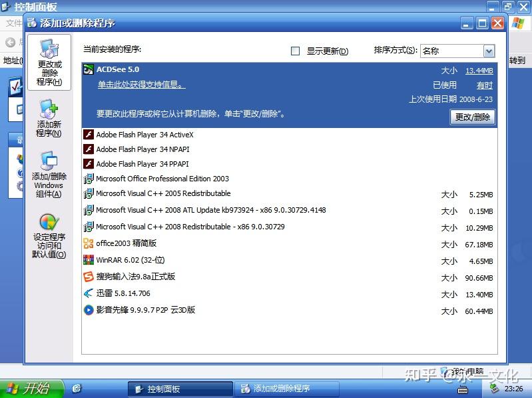This screenshot has height=398, width=532.
Task: Click the 60.44MB size value
Action: click(479, 311)
